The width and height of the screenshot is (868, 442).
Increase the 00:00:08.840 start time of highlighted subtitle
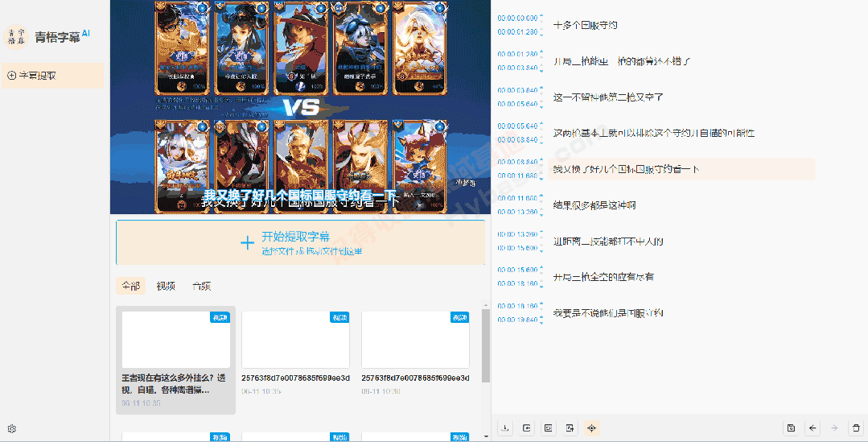[541, 159]
